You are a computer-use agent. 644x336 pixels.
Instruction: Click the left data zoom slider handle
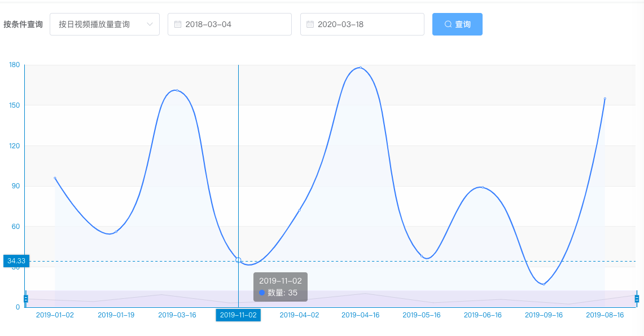26,299
